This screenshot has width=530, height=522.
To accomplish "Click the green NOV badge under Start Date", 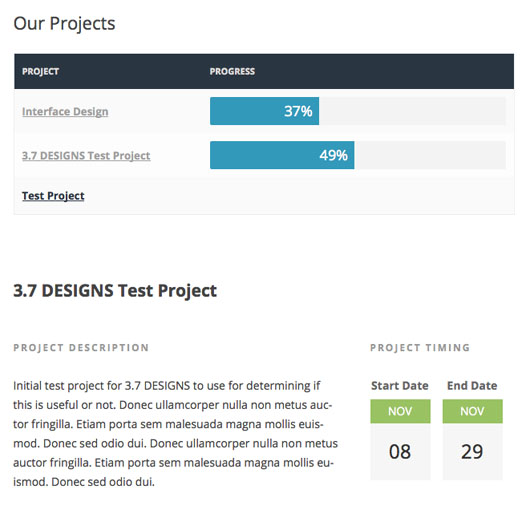I will pyautogui.click(x=400, y=411).
